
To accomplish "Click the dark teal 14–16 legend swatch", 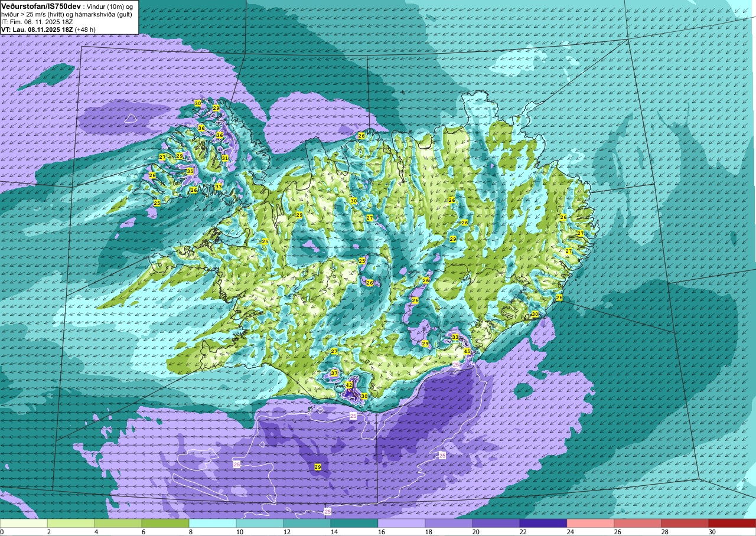I will (354, 523).
